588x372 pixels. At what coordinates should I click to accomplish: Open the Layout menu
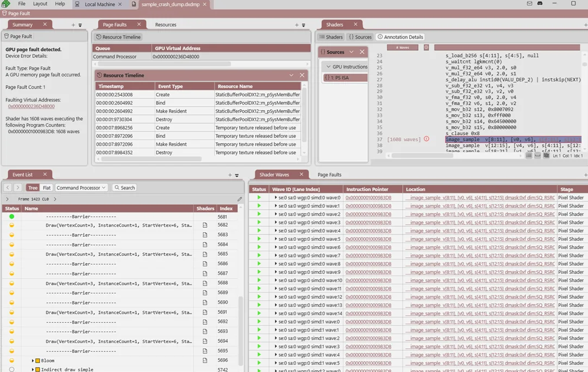tap(40, 4)
